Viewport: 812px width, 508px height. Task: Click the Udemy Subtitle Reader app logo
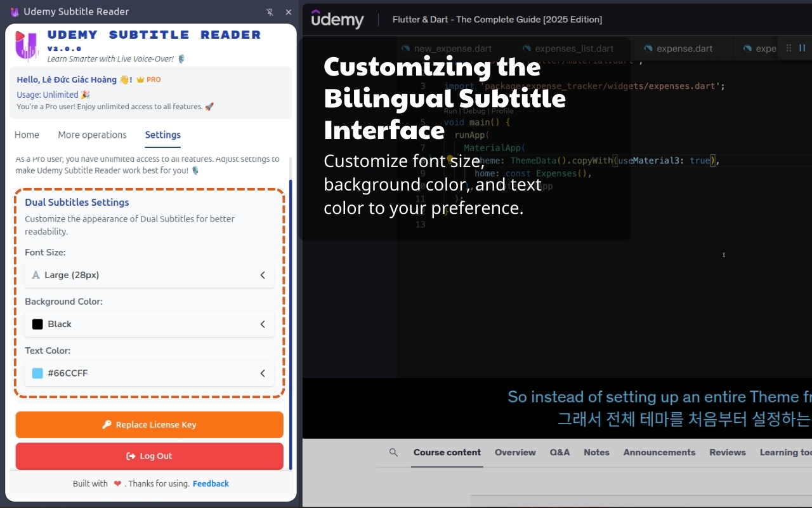tap(27, 46)
